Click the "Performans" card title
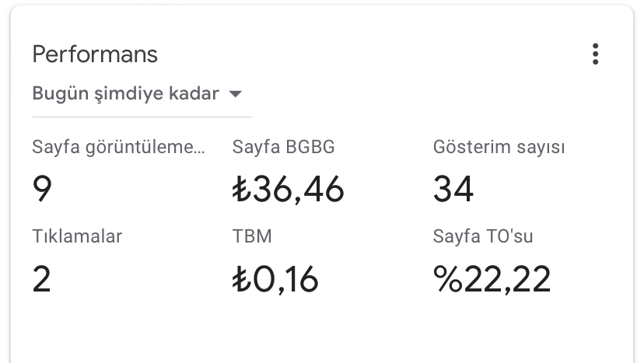 (x=95, y=54)
